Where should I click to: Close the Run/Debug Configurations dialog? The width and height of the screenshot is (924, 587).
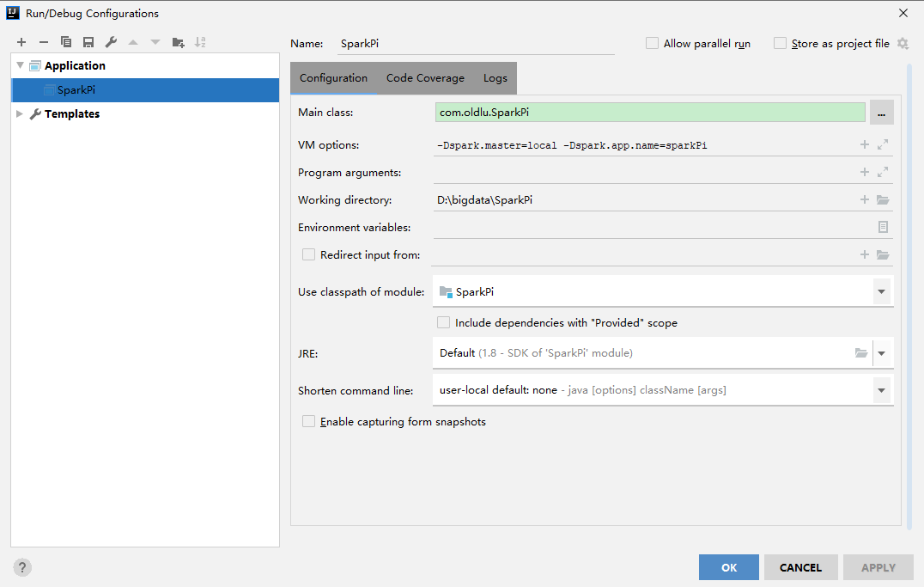pos(903,13)
